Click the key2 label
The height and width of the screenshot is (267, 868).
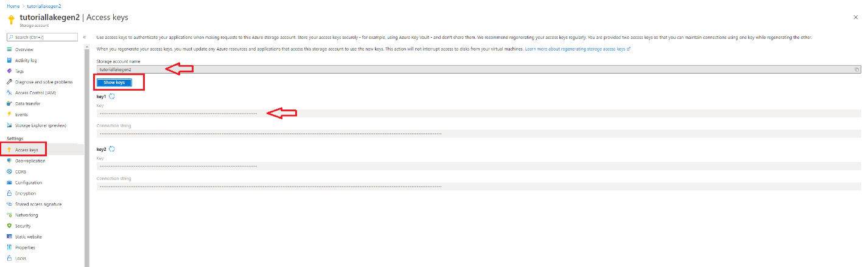click(102, 149)
